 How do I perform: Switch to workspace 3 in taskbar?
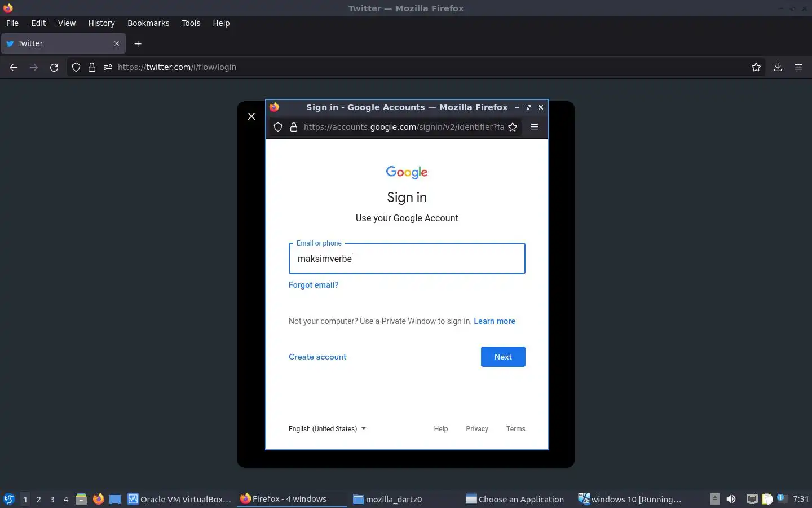(x=52, y=499)
